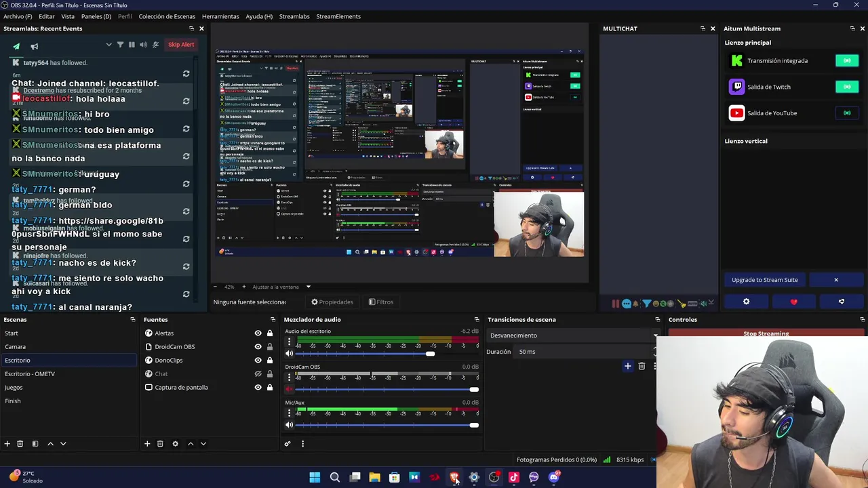
Task: Click Upgrade to Stream Suite
Action: (764, 280)
